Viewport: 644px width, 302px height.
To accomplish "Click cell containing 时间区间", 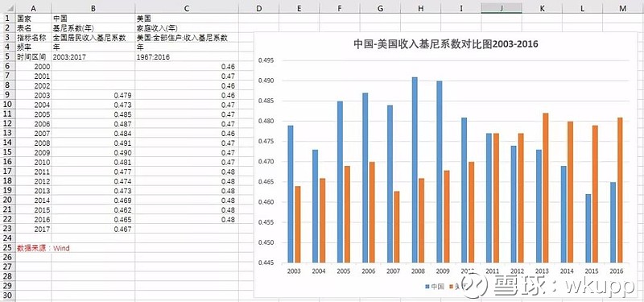I will (x=33, y=56).
